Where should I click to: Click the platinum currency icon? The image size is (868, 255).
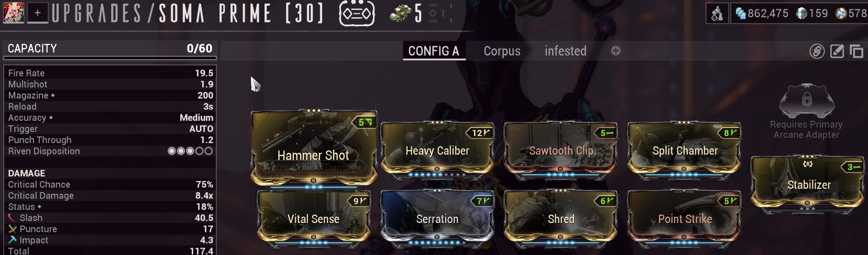point(801,13)
